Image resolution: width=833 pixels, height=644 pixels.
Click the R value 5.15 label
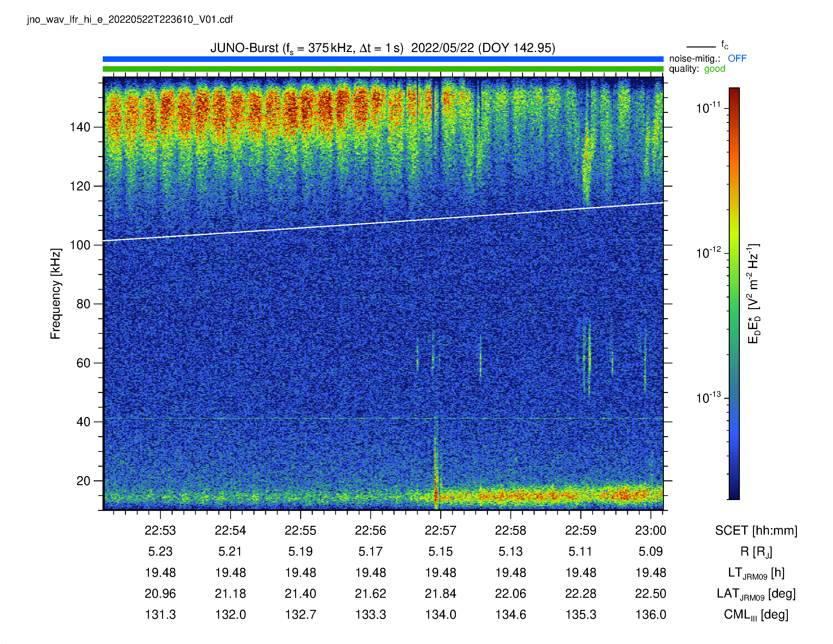[440, 552]
